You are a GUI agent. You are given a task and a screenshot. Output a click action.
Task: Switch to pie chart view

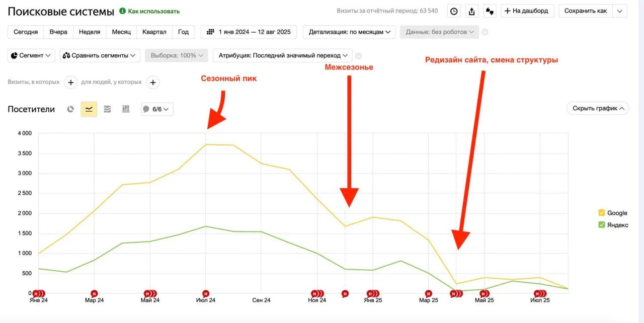click(x=71, y=109)
